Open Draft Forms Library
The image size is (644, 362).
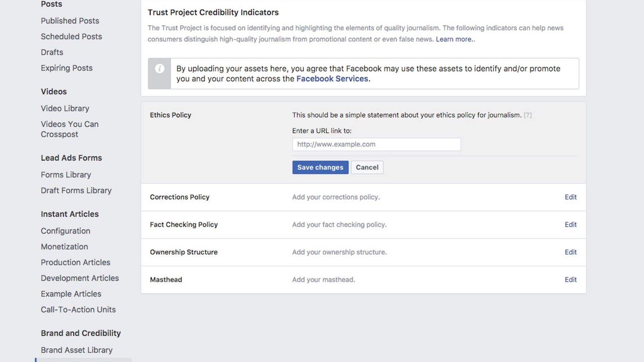pyautogui.click(x=76, y=190)
